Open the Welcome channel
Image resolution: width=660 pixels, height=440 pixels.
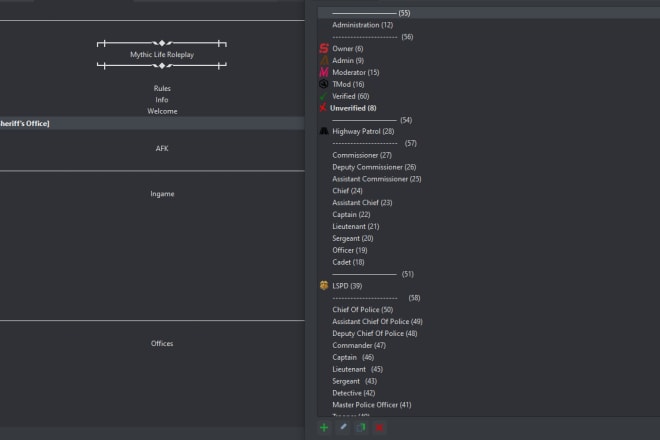[162, 111]
